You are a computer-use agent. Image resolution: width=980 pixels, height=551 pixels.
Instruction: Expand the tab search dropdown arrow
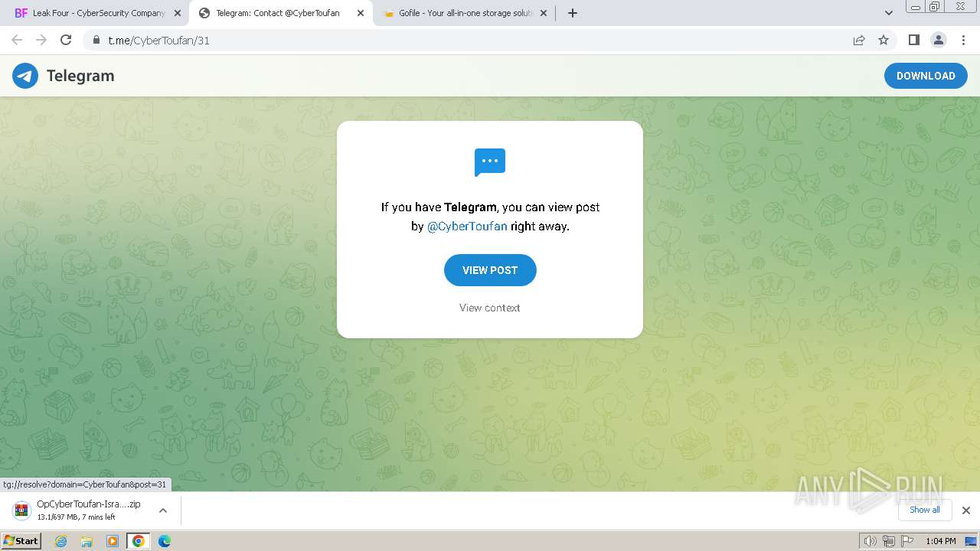(x=889, y=13)
